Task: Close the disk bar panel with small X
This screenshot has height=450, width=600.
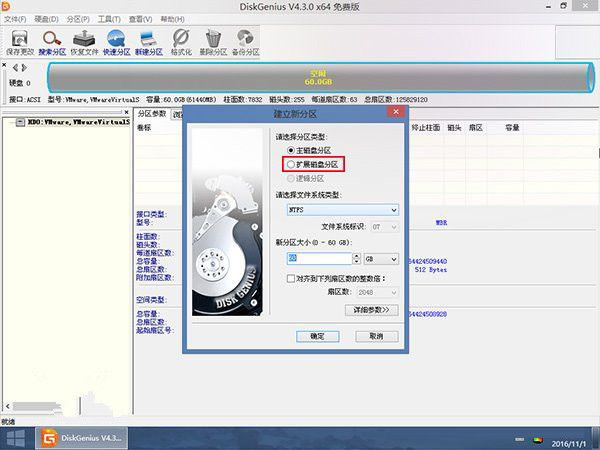Action: click(4, 65)
